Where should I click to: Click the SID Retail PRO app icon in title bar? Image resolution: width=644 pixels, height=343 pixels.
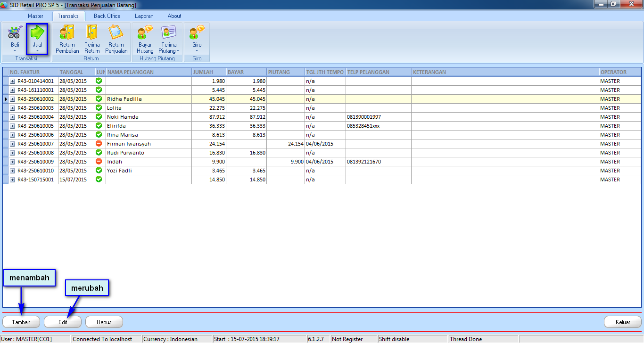click(x=4, y=4)
